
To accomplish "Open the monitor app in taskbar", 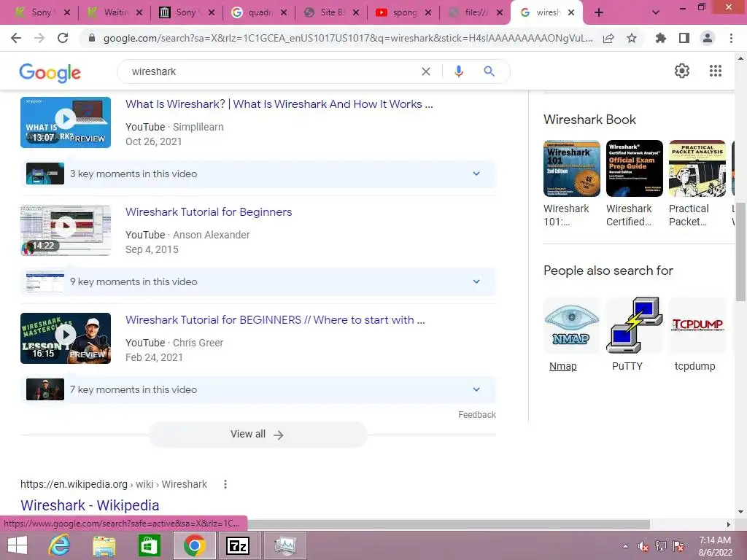I will point(285,545).
